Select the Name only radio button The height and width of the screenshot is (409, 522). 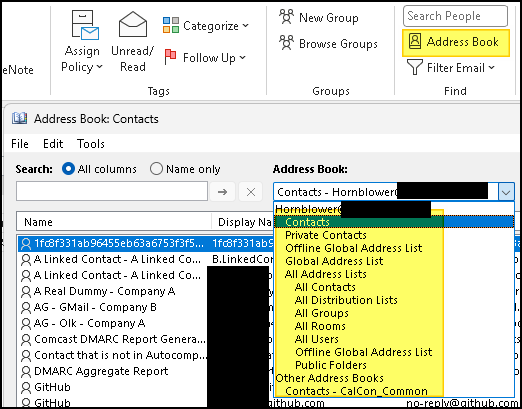(x=156, y=169)
